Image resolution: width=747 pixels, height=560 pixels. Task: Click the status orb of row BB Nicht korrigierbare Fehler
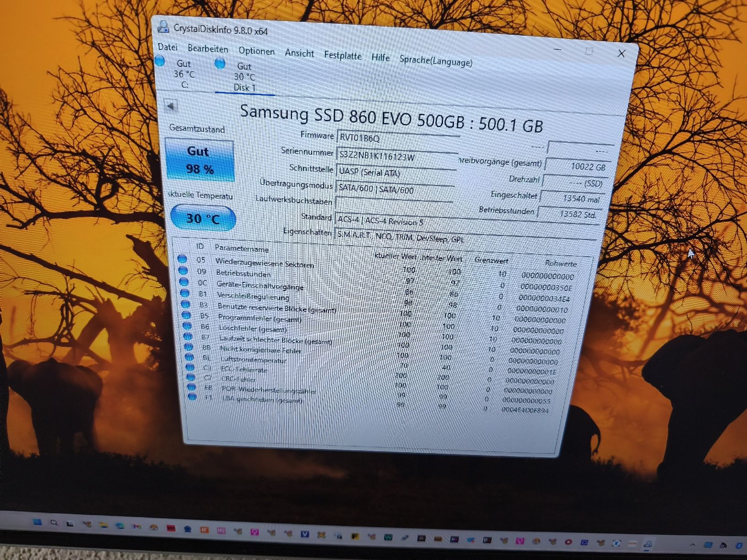189,347
